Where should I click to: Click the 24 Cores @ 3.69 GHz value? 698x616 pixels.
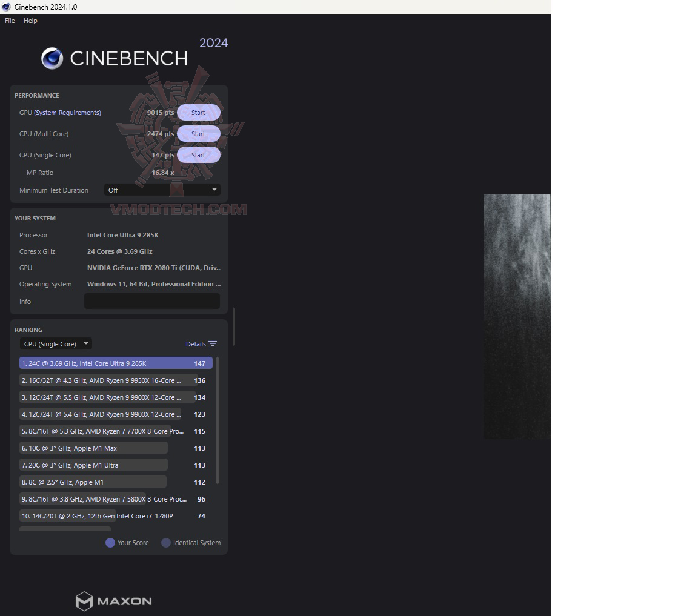[x=120, y=251]
